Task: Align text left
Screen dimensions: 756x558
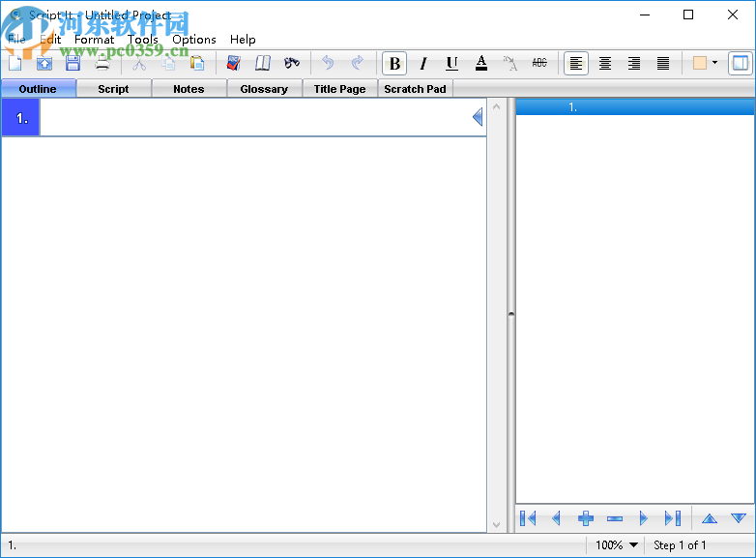Action: tap(576, 63)
